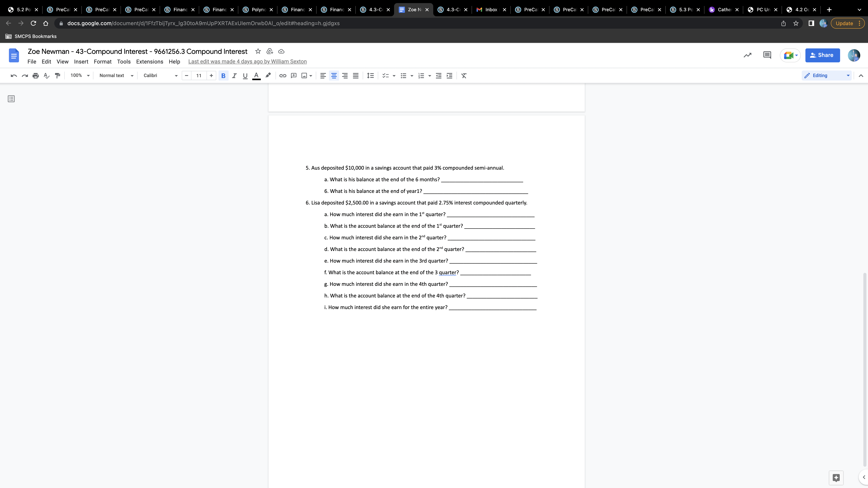Insert a comment
Screen dimensions: 868x488
tap(294, 76)
